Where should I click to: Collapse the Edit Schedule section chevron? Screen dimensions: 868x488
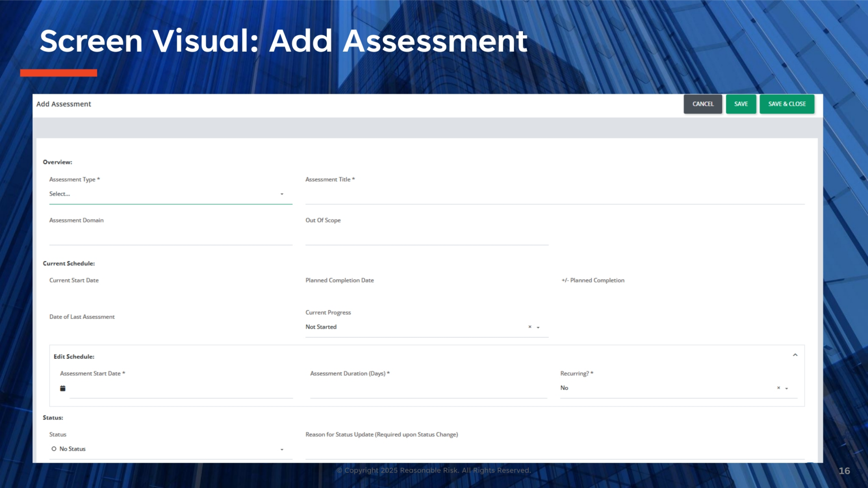tap(795, 355)
